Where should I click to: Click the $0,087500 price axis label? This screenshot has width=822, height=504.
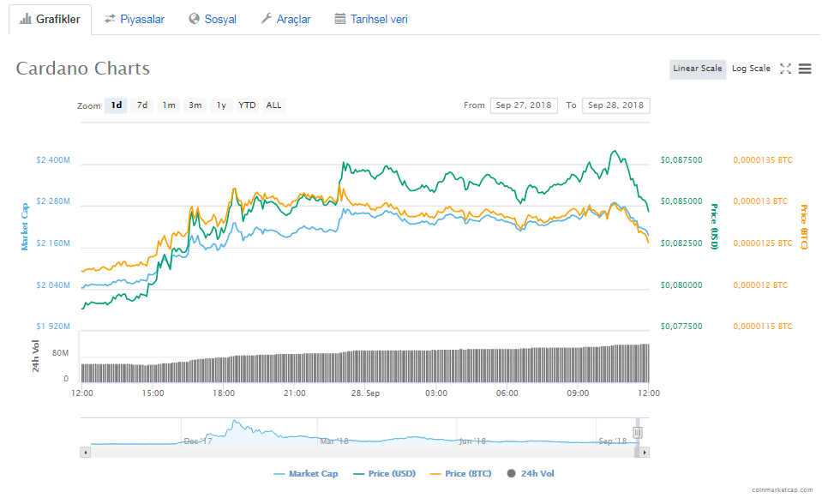[681, 160]
